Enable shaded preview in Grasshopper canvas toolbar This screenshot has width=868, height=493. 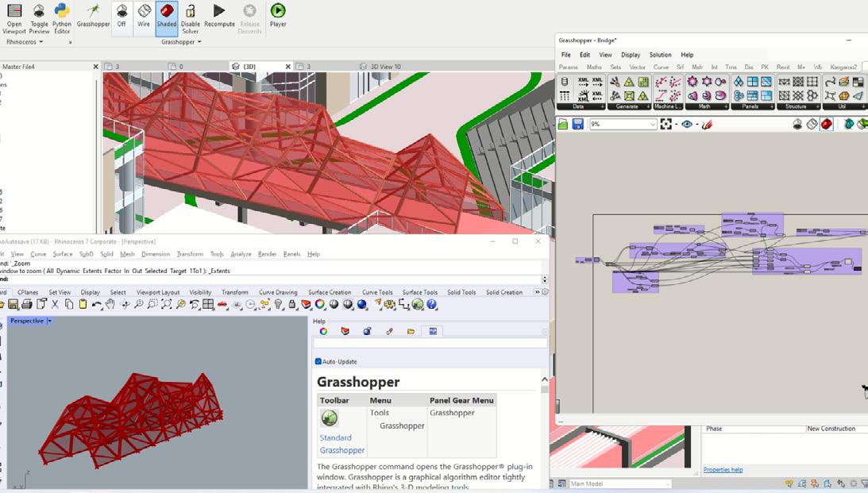click(x=827, y=124)
